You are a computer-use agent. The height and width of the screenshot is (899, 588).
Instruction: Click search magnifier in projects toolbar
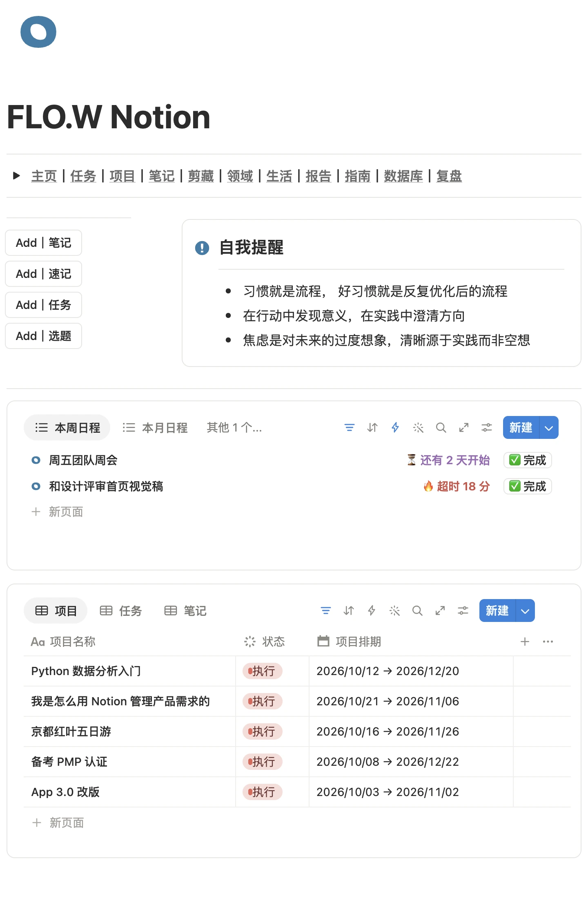pyautogui.click(x=417, y=611)
